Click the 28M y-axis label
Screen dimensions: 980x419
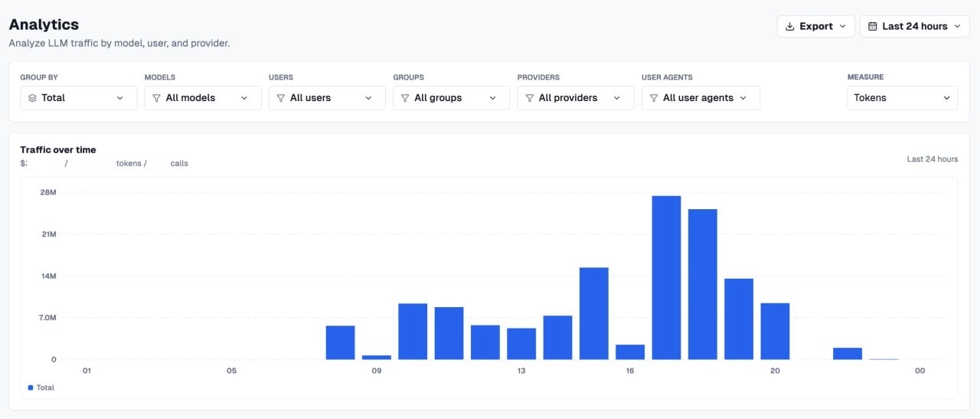[48, 192]
